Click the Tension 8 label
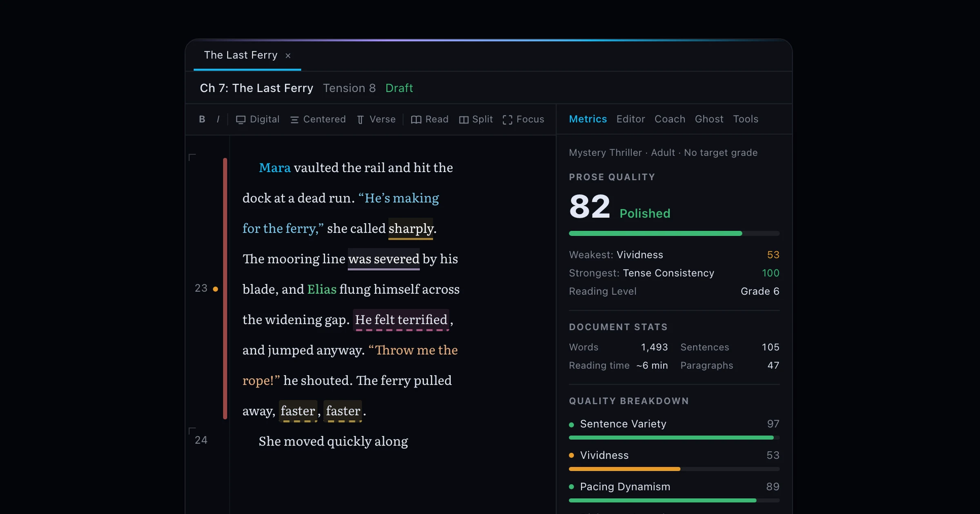 349,88
